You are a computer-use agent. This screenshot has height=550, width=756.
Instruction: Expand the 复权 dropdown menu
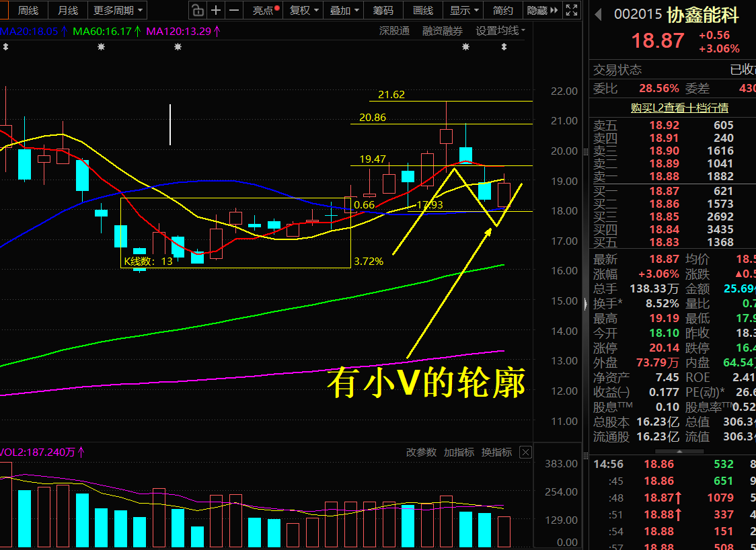pyautogui.click(x=304, y=10)
